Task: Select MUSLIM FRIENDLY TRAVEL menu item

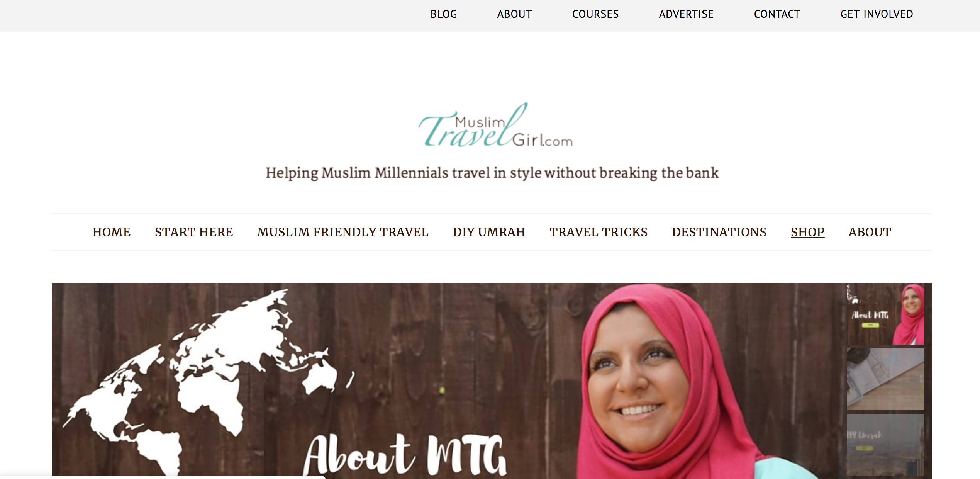Action: (x=343, y=232)
